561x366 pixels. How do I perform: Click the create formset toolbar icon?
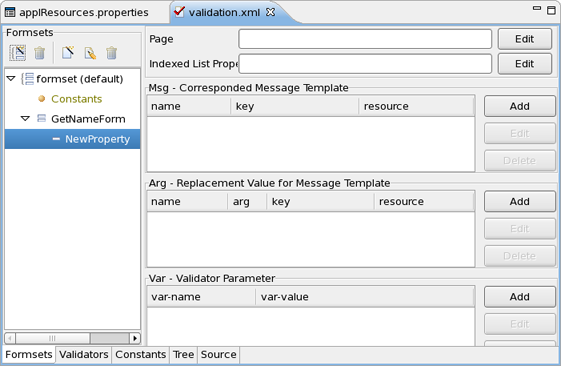[18, 53]
